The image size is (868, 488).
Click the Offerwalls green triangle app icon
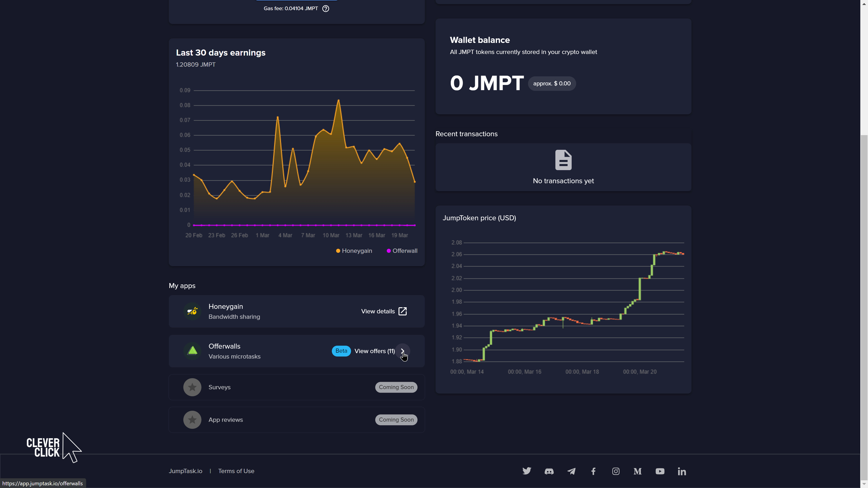192,351
